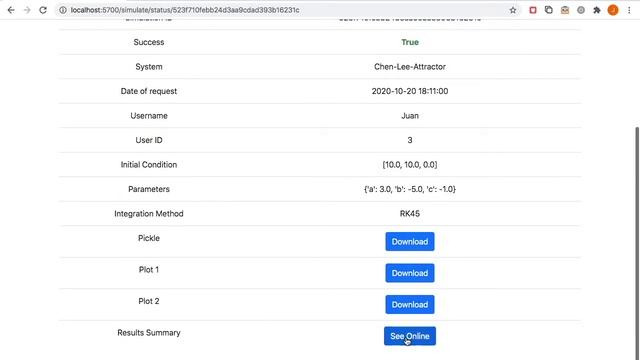
Task: Click the Results Summary label
Action: click(x=149, y=333)
